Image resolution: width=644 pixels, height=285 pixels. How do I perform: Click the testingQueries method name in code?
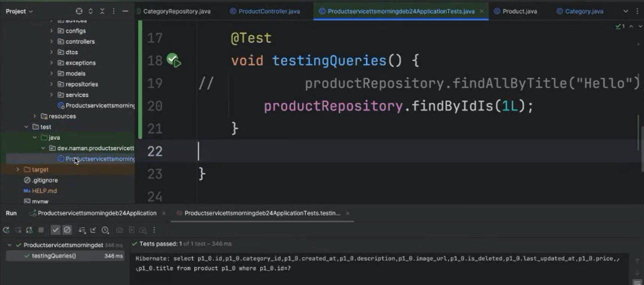click(x=329, y=61)
